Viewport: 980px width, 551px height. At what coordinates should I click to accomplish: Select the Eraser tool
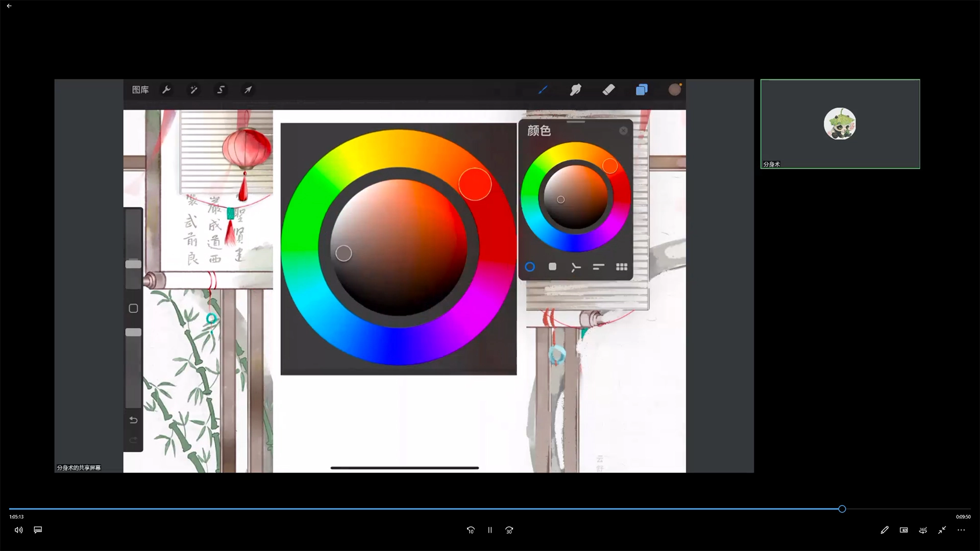point(608,90)
